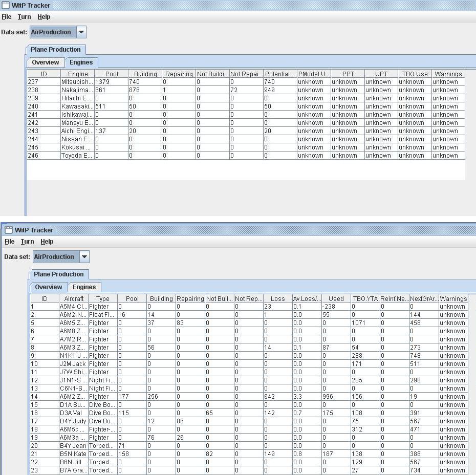The image size is (476, 475).
Task: Select Kawasaki engine cell in row 240
Action: tap(77, 106)
